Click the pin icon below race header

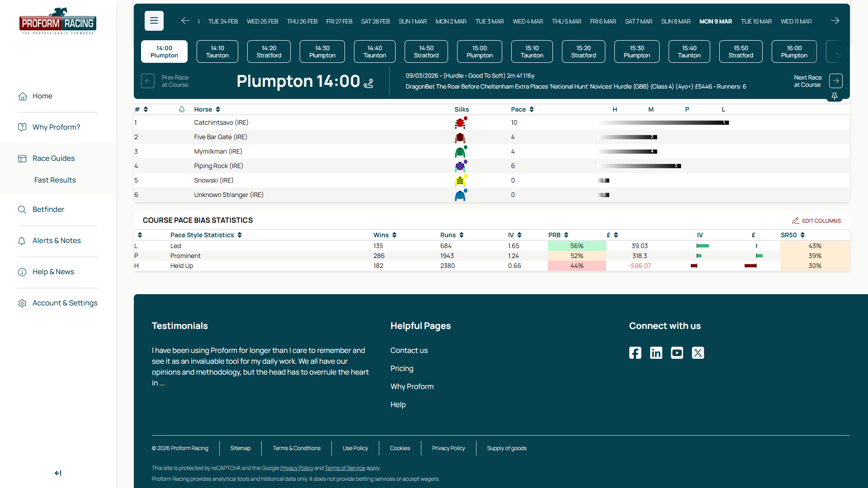click(835, 96)
